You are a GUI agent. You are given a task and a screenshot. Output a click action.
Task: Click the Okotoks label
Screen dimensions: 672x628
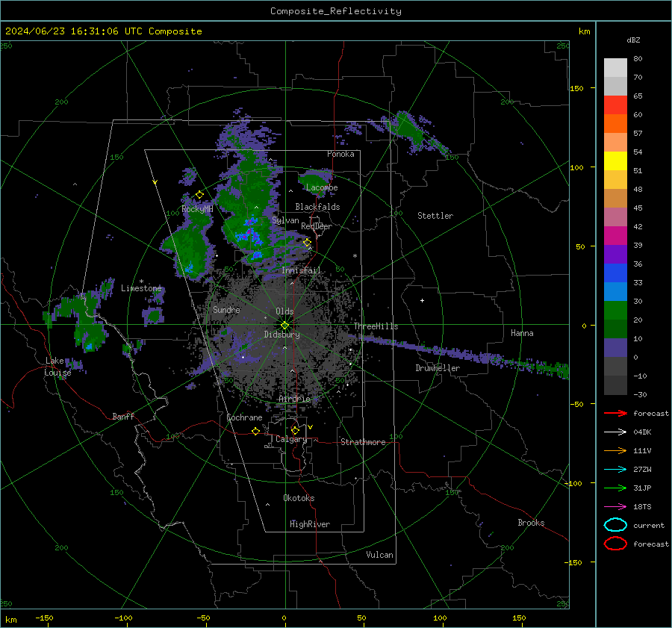(x=299, y=498)
